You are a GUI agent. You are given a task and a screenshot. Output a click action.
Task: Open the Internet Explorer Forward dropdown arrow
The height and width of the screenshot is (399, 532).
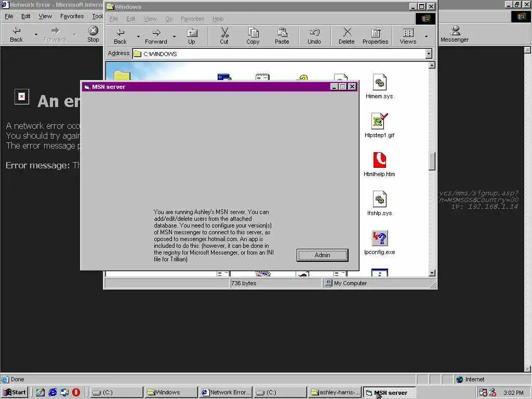click(75, 35)
